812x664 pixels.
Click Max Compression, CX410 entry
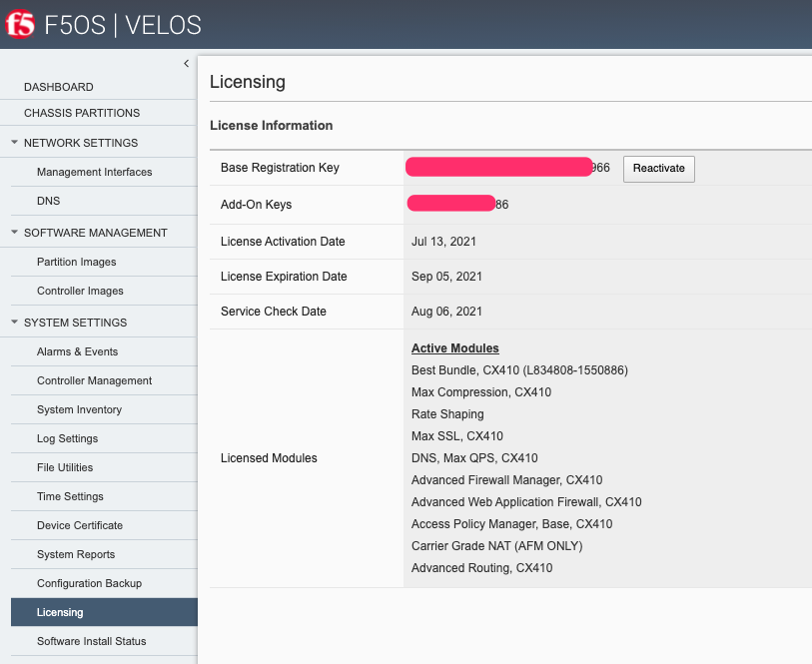click(481, 392)
